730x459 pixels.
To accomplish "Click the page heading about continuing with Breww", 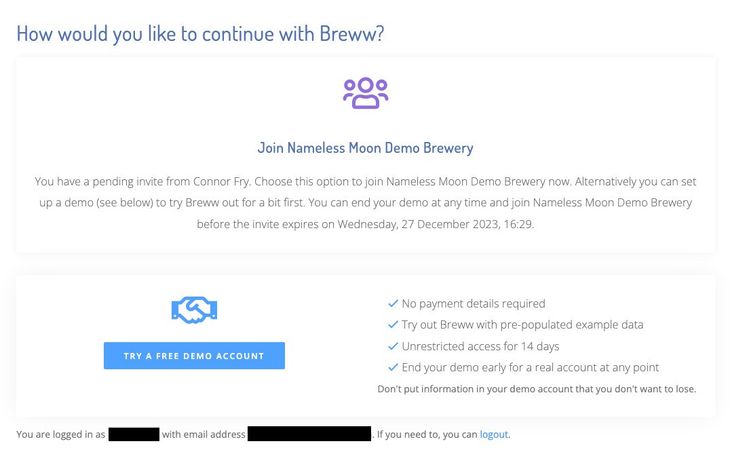I will point(201,33).
